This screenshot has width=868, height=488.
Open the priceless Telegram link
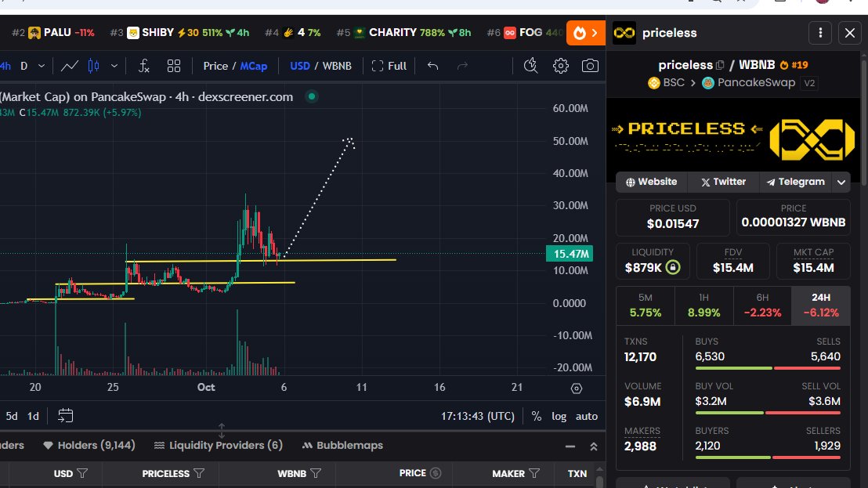795,182
